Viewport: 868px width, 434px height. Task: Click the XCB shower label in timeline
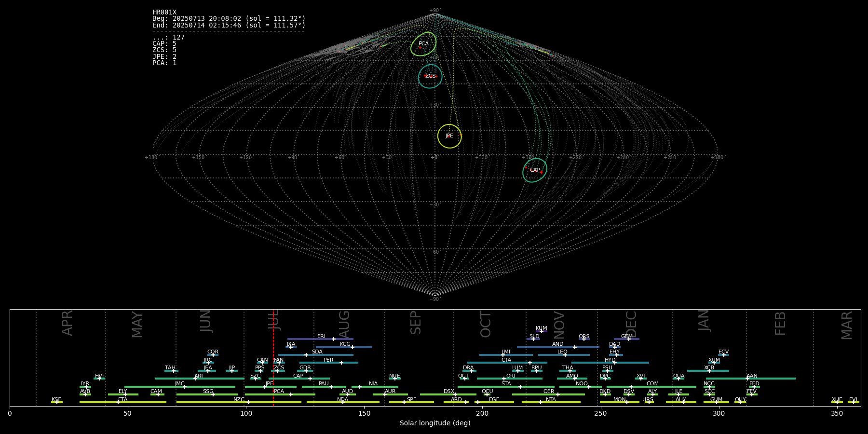[709, 368]
